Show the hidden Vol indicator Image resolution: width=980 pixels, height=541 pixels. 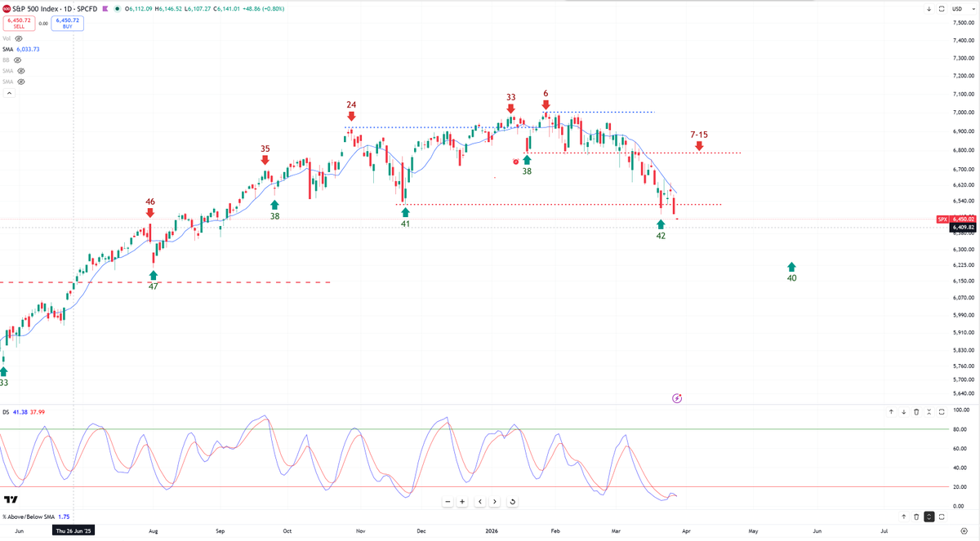(x=19, y=38)
